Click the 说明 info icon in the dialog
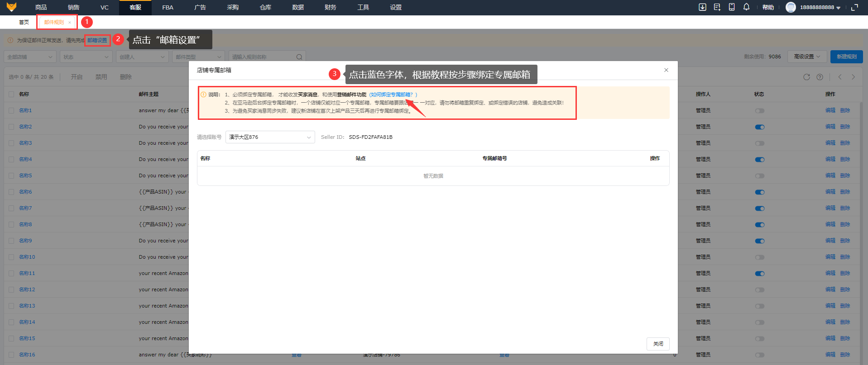Viewport: 868px width, 365px height. pyautogui.click(x=203, y=95)
